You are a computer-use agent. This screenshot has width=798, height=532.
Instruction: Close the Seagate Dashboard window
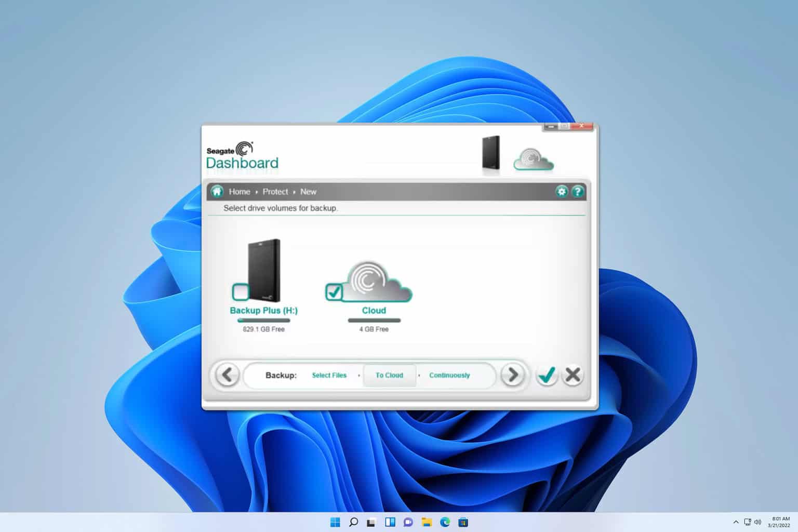pyautogui.click(x=582, y=126)
